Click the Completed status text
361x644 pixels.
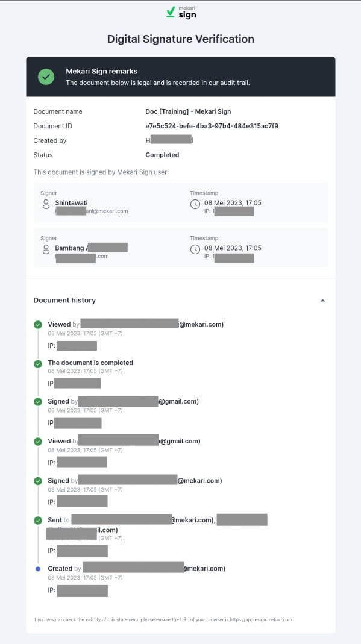click(x=162, y=155)
